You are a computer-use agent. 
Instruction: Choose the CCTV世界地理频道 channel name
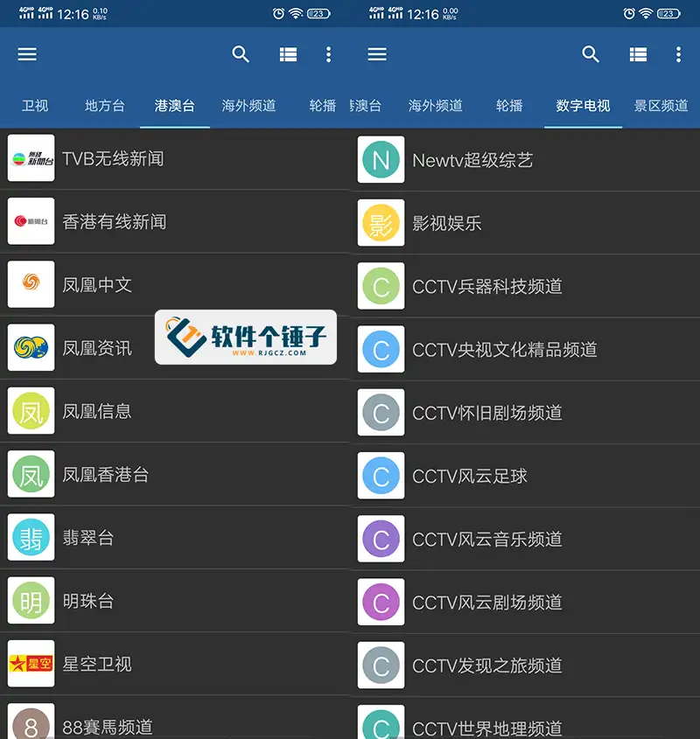(x=487, y=729)
